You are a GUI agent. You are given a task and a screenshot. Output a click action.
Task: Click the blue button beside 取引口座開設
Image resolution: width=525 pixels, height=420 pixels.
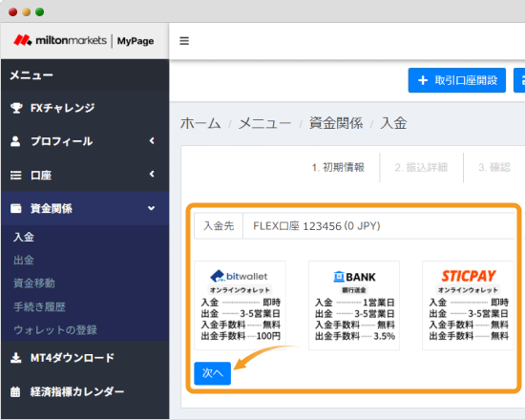[x=519, y=80]
